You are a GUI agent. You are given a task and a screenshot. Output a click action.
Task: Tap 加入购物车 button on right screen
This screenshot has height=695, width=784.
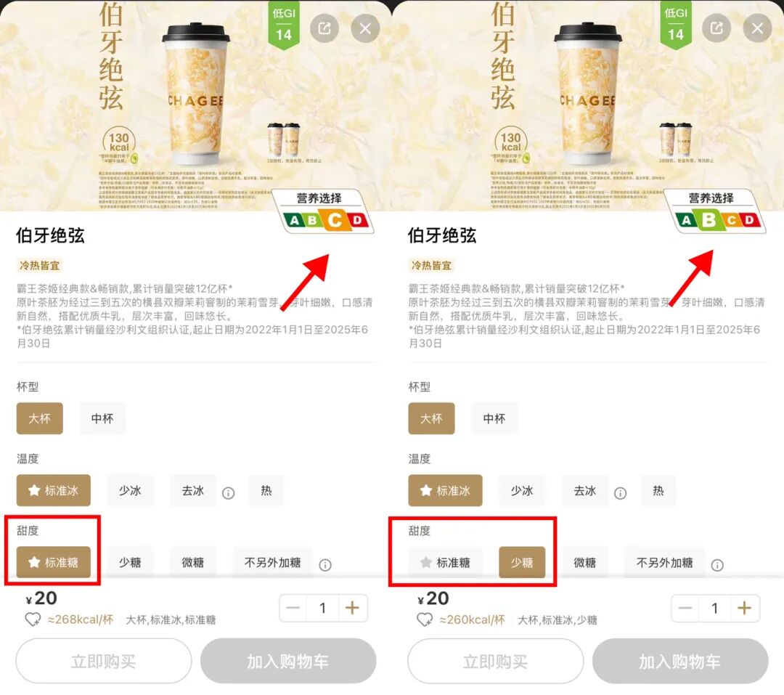[x=680, y=661]
